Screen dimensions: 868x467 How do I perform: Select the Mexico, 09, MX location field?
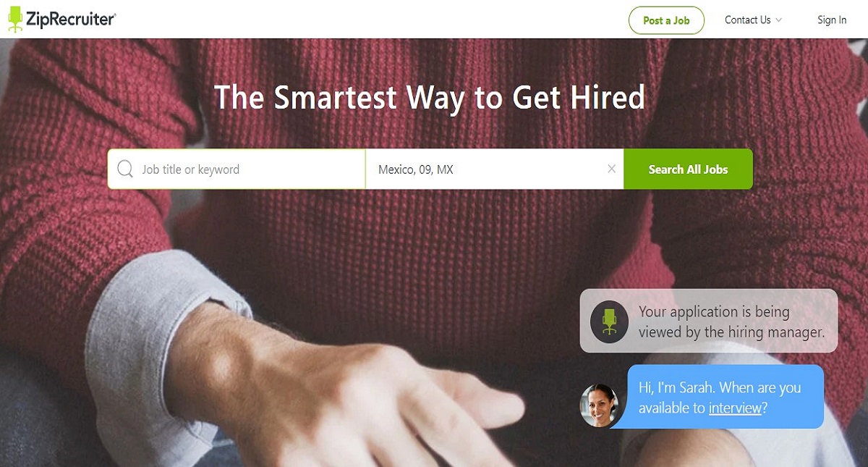coord(495,169)
